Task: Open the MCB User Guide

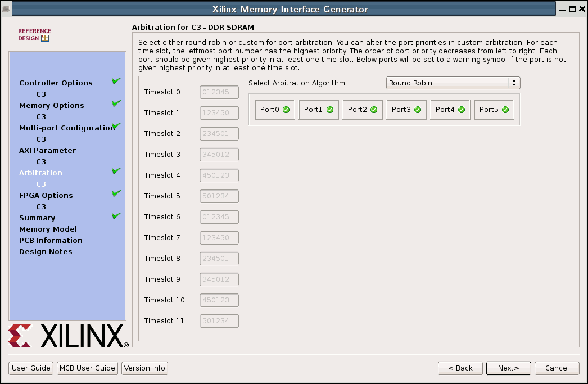Action: [x=87, y=368]
